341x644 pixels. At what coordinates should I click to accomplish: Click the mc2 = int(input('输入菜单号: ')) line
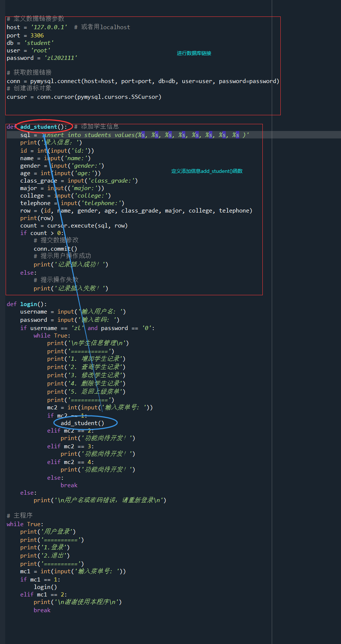click(100, 408)
